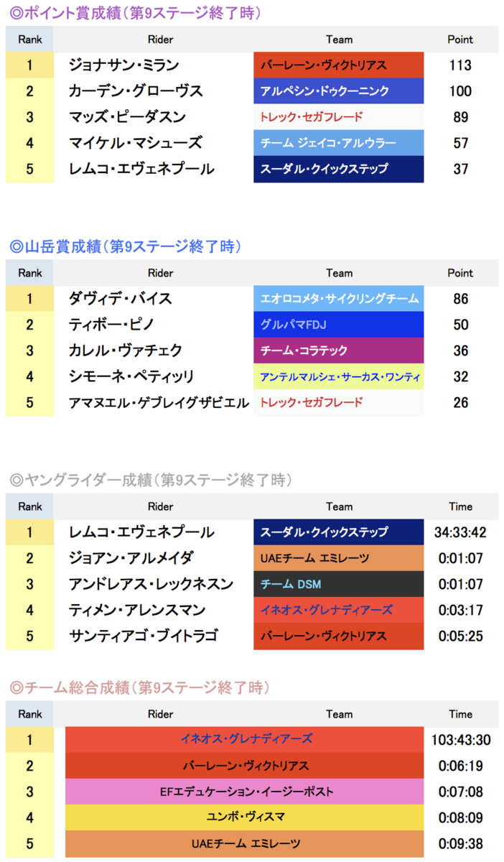Select rider マッズ・ピーダスン
The width and height of the screenshot is (504, 862).
127,117
